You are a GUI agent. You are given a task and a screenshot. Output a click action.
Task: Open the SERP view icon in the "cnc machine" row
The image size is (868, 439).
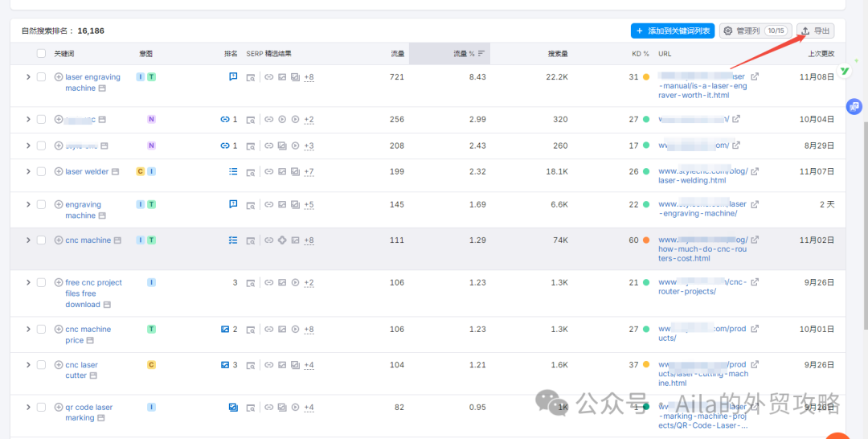pyautogui.click(x=251, y=240)
